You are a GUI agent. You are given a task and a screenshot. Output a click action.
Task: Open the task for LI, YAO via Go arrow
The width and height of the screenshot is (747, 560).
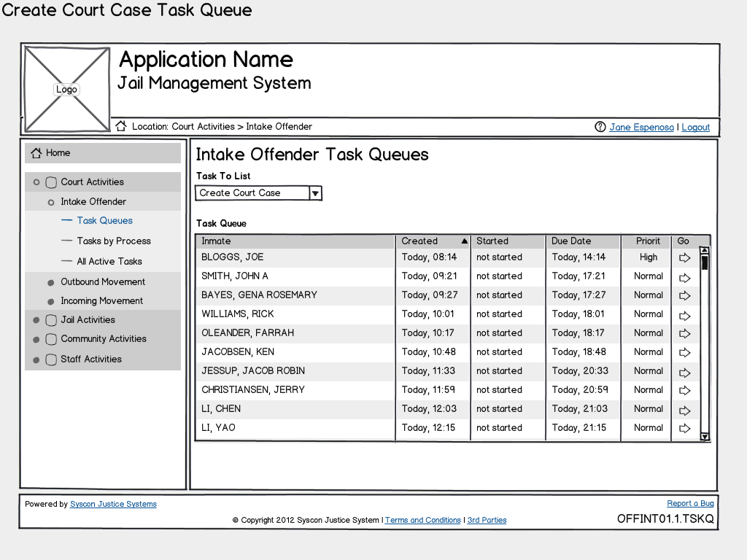[x=684, y=429]
